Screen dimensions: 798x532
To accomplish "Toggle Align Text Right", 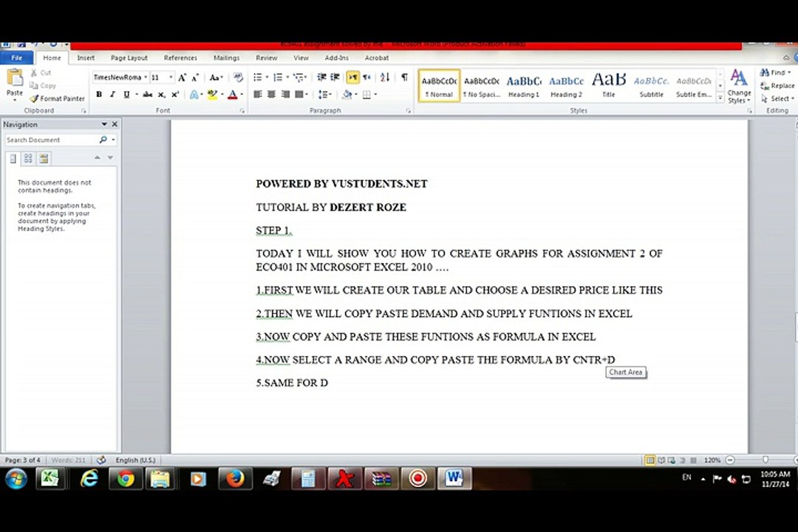I will pos(285,94).
